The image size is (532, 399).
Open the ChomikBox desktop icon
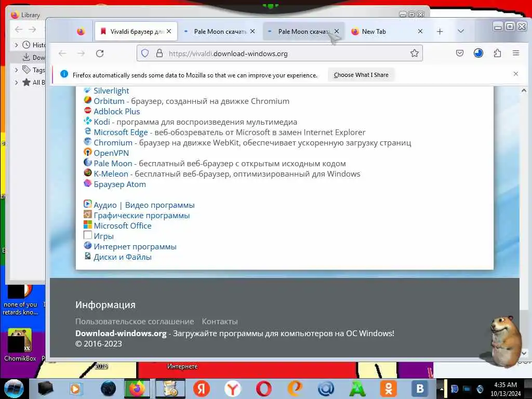point(20,345)
